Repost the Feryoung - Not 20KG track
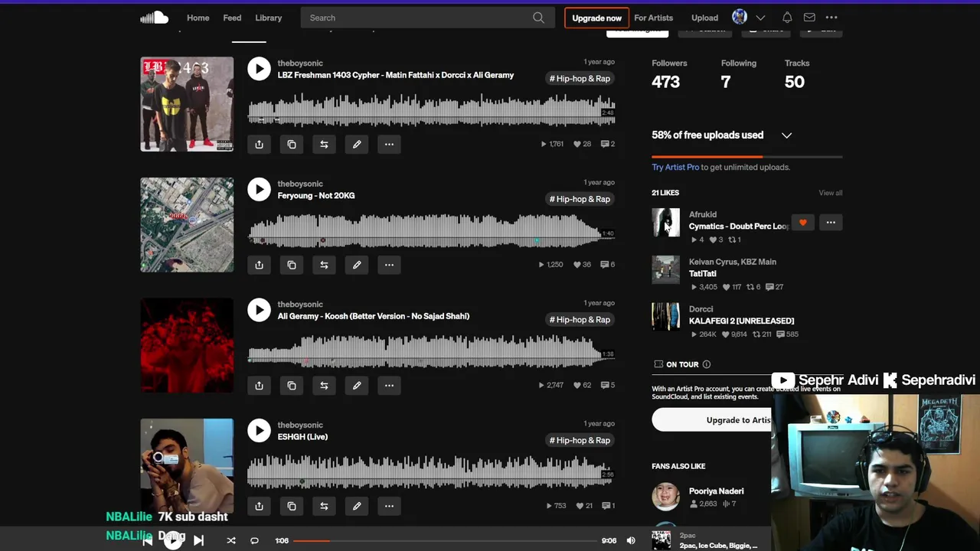 click(x=324, y=265)
